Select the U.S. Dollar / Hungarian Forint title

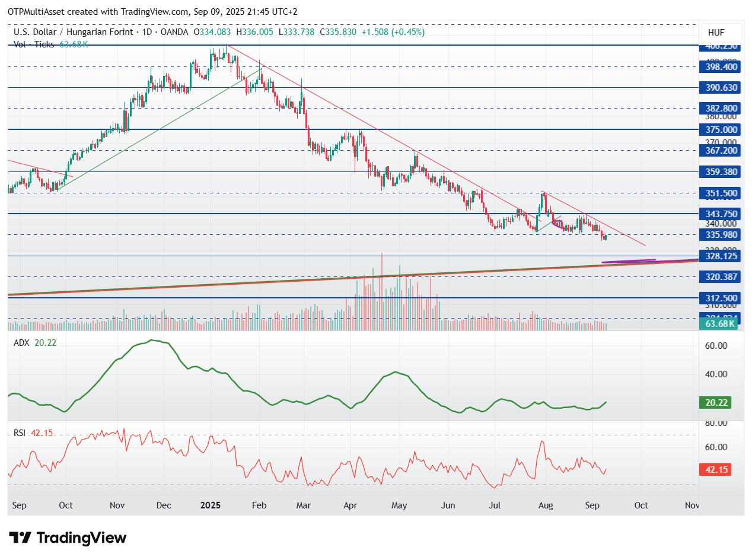84,32
